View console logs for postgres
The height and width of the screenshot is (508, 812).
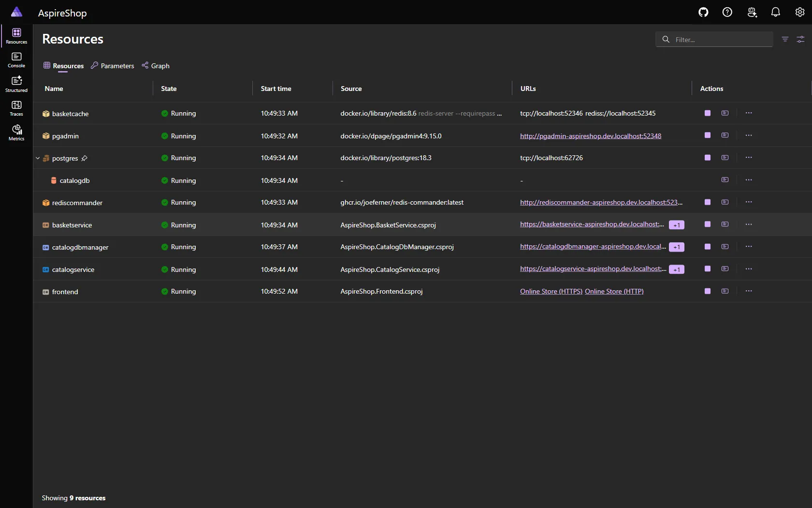(x=725, y=158)
